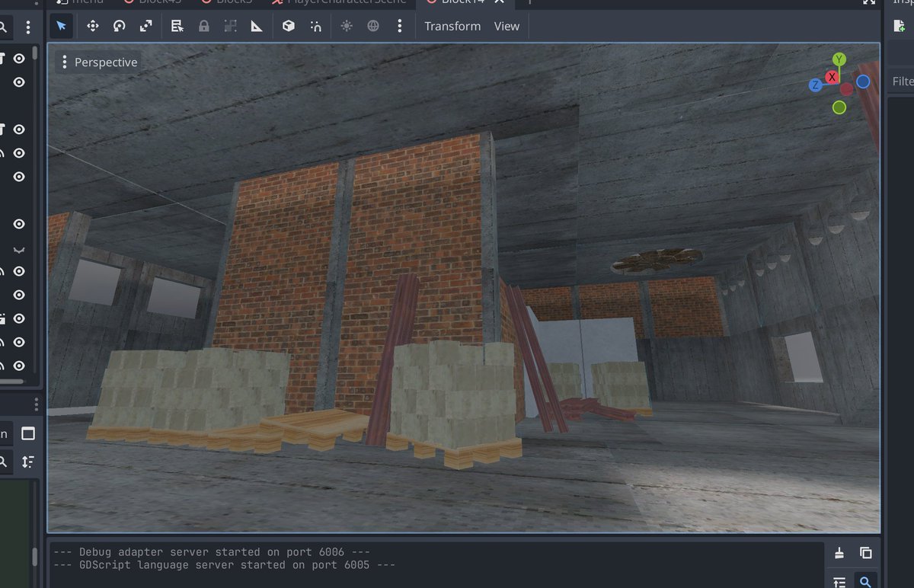Toggle collapse duplicate messages output icon
The height and width of the screenshot is (588, 914).
pyautogui.click(x=839, y=582)
